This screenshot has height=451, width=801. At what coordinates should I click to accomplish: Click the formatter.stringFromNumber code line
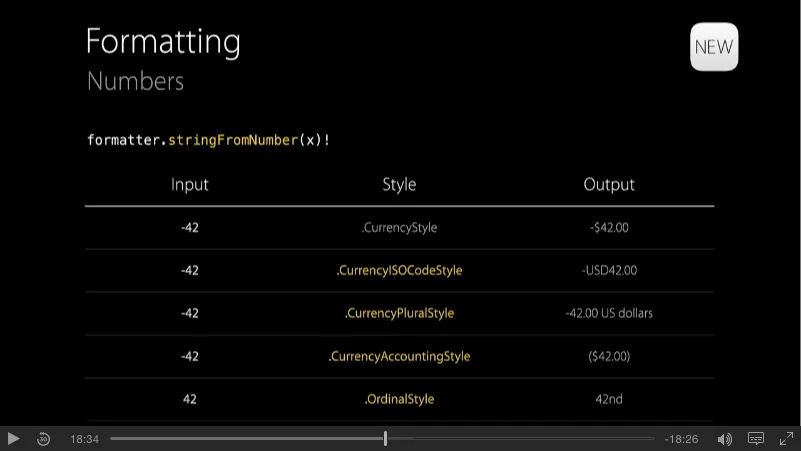coord(208,139)
